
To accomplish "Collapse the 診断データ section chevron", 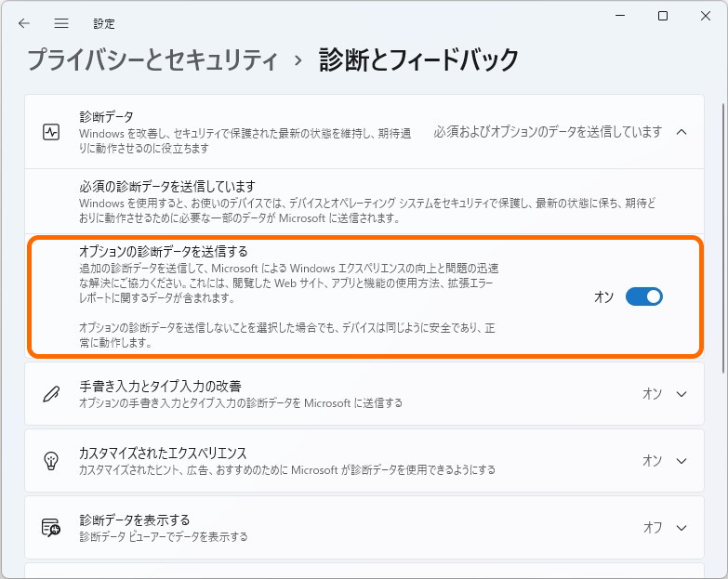I will (682, 132).
